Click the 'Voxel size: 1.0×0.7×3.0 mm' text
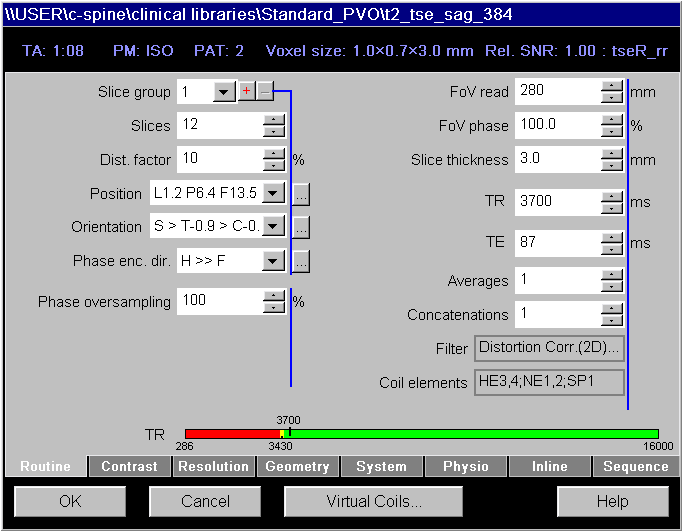The width and height of the screenshot is (682, 531). coord(369,51)
